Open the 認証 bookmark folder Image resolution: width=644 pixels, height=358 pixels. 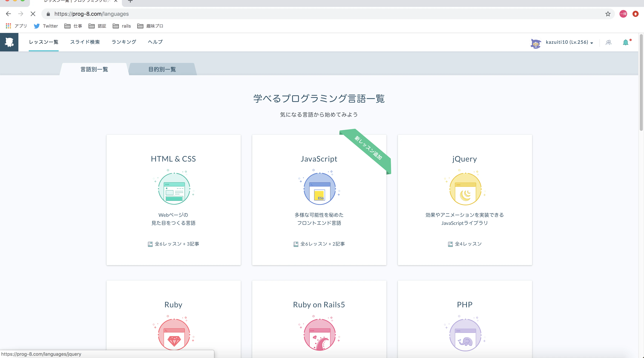point(98,26)
